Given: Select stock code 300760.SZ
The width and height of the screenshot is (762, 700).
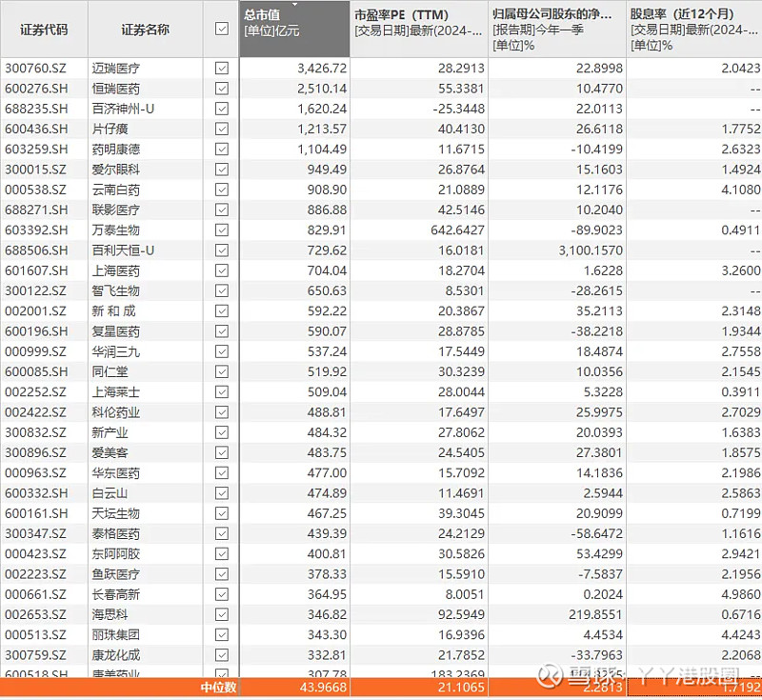Looking at the screenshot, I should point(35,68).
